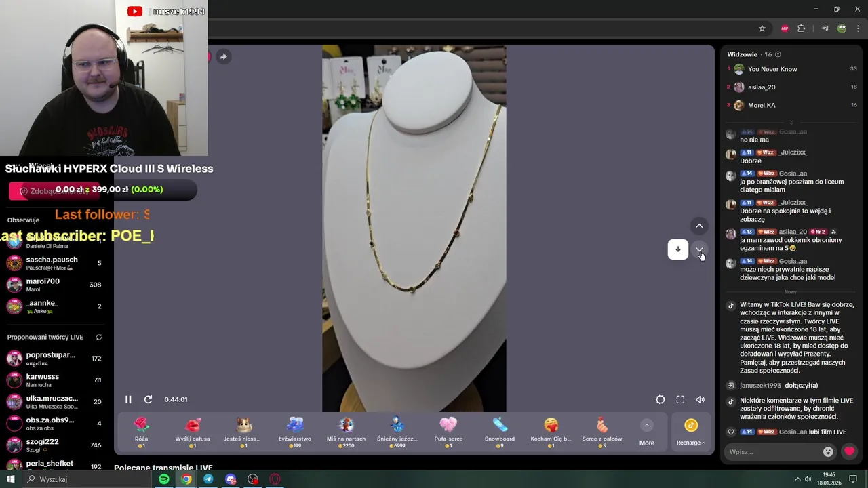Open Chrome extensions puzzle menu
Screen dimensions: 868x488
[802, 28]
